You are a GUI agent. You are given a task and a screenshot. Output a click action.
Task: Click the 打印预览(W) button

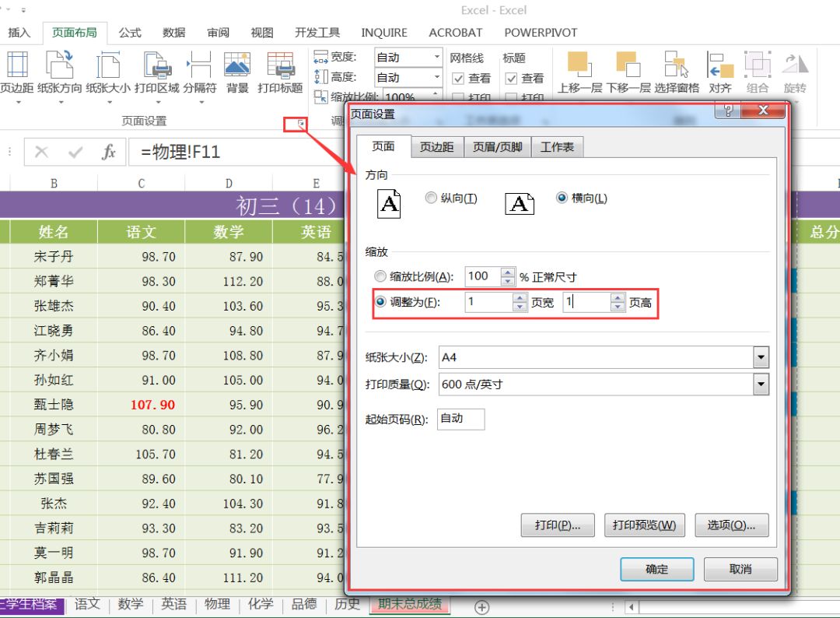click(644, 525)
